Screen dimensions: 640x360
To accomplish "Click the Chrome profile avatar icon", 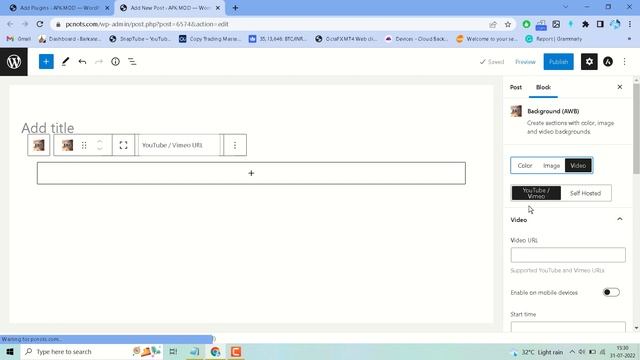I will pyautogui.click(x=615, y=24).
